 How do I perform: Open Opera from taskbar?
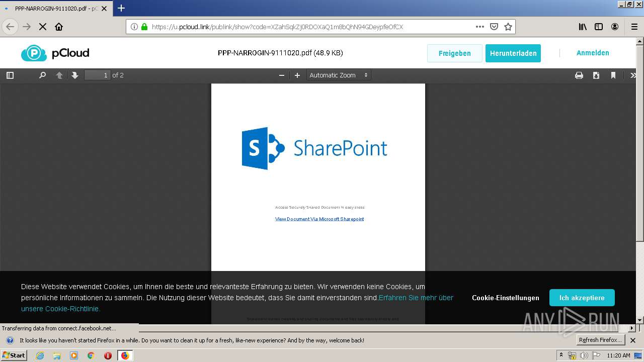pos(108,355)
